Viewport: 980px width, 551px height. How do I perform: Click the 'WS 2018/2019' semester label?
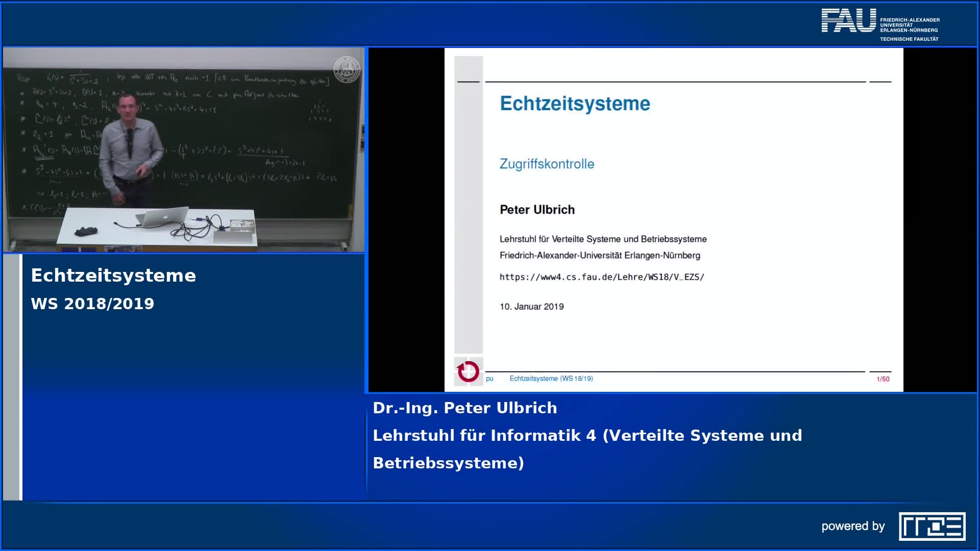pos(92,304)
